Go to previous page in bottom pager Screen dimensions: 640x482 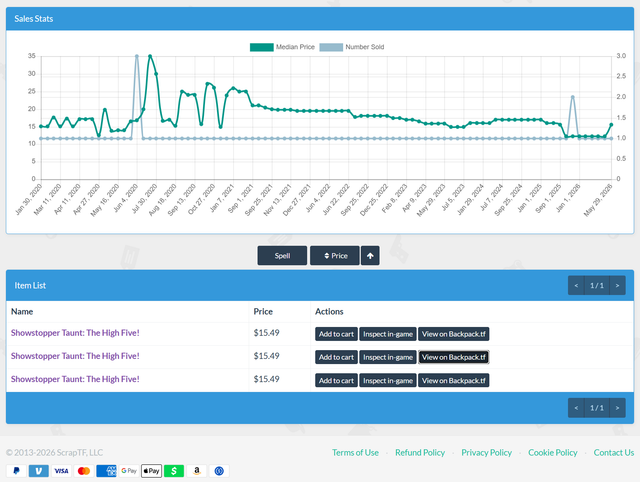tap(576, 408)
